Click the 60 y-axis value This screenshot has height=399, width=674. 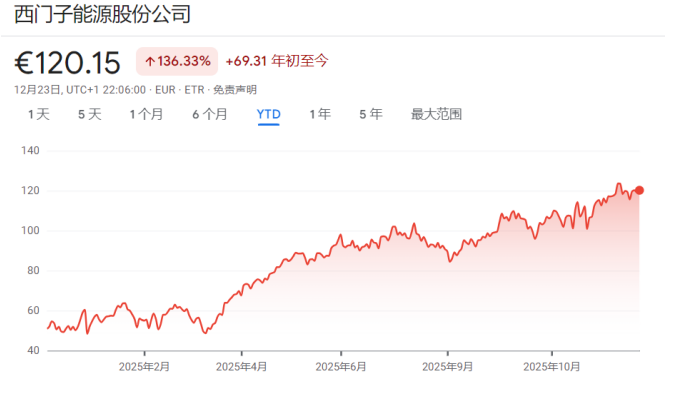[x=33, y=310]
